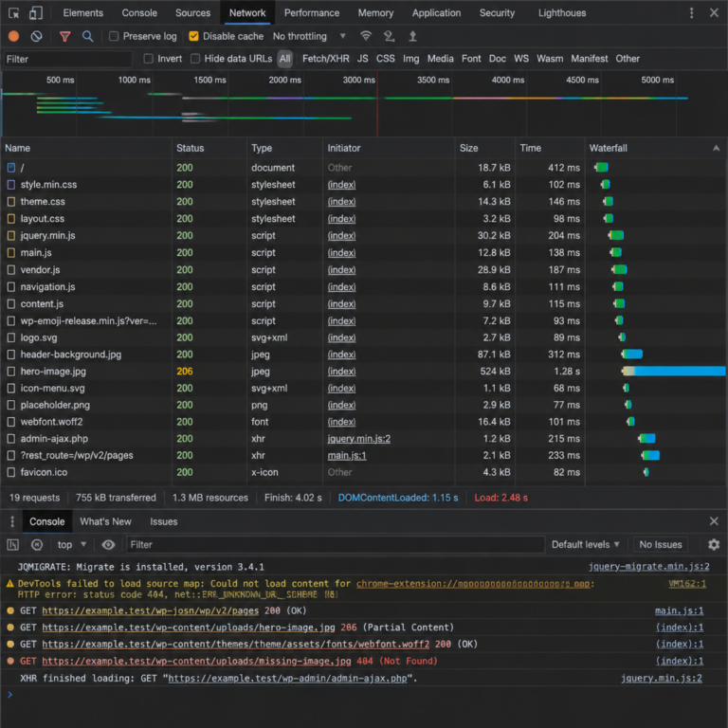The image size is (728, 728).
Task: Open jquery-migrate.min.js:2 source link
Action: point(648,567)
